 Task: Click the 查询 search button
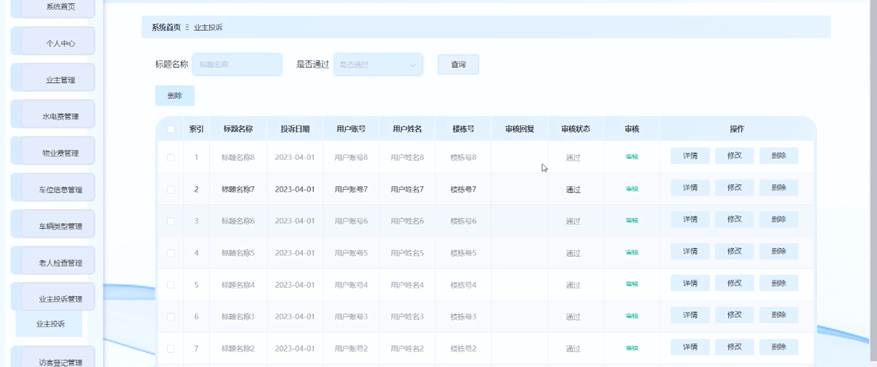tap(458, 65)
